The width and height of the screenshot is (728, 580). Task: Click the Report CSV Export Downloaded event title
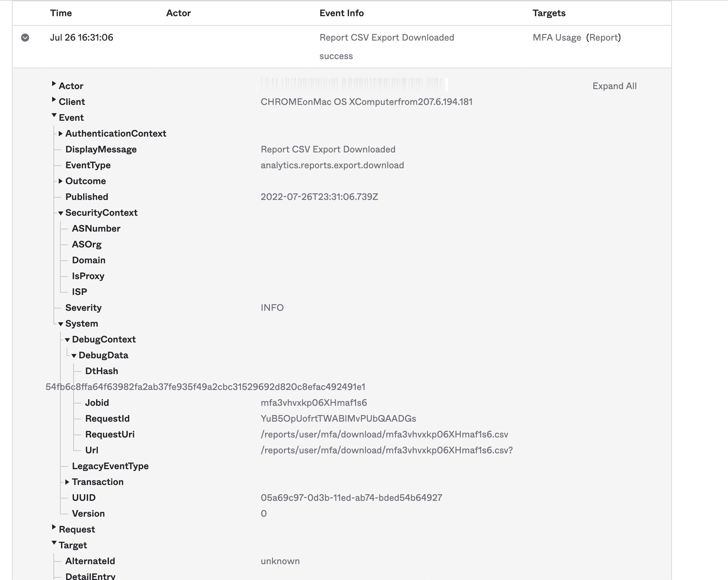(x=387, y=38)
